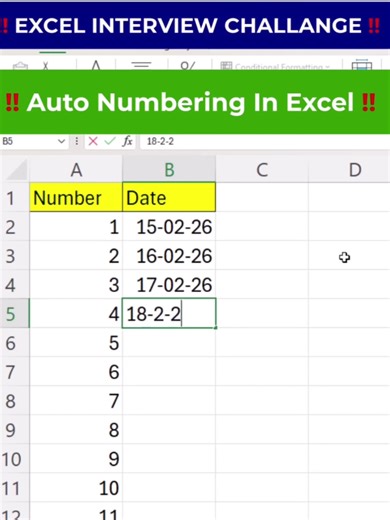Select row 11 header
Screen dimensions: 390x520
[x=15, y=487]
